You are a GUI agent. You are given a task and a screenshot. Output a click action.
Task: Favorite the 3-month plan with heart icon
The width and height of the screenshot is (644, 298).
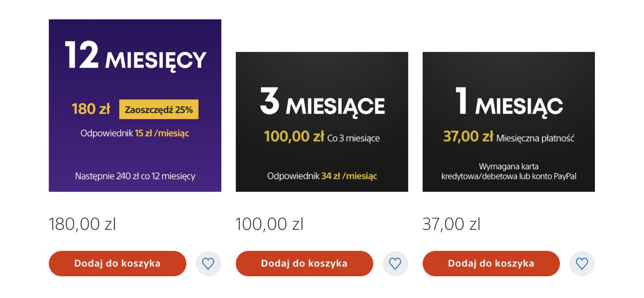click(395, 264)
